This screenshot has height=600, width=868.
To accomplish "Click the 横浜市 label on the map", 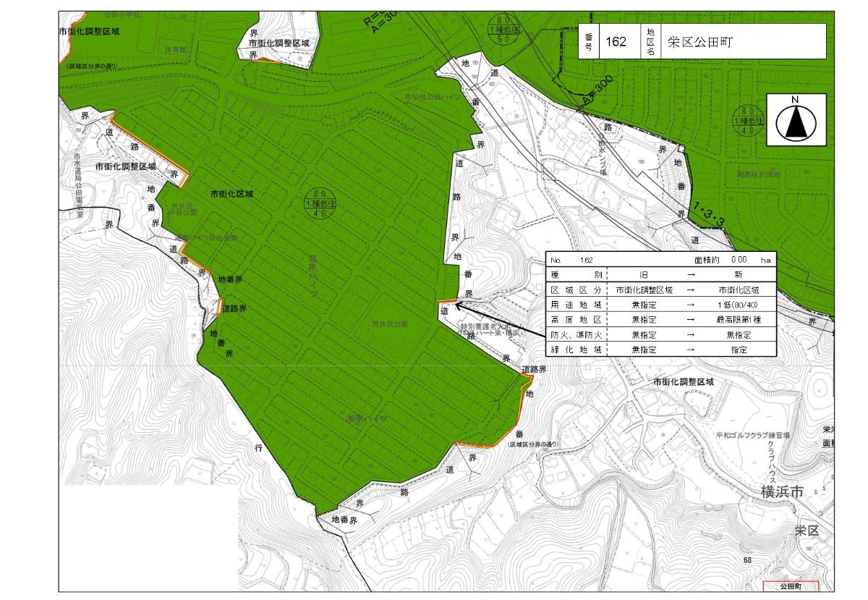I will [782, 492].
